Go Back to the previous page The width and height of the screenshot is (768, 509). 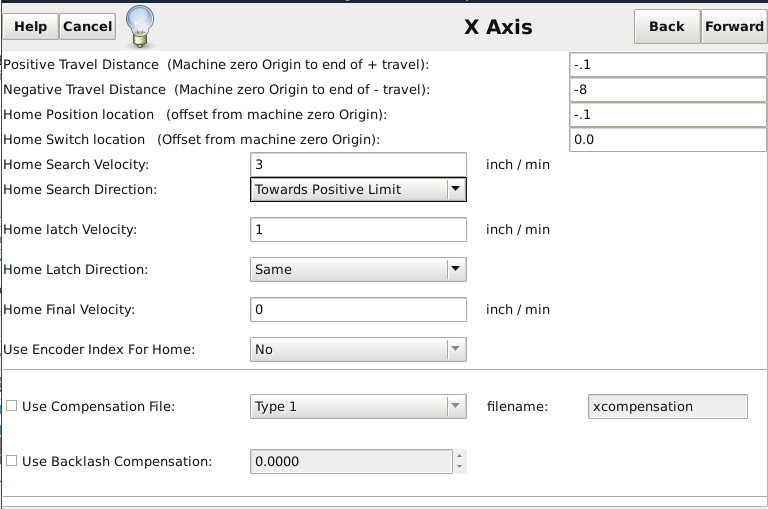coord(667,26)
